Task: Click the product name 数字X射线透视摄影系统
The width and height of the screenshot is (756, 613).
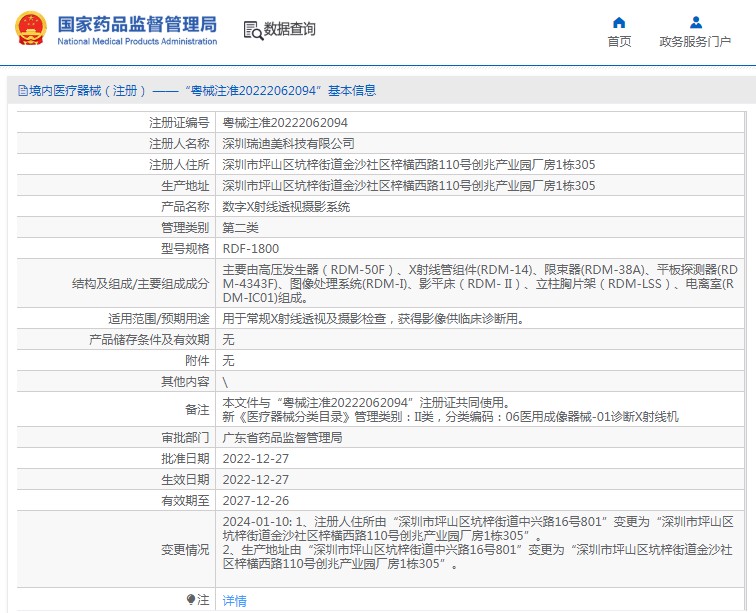Action: point(286,207)
